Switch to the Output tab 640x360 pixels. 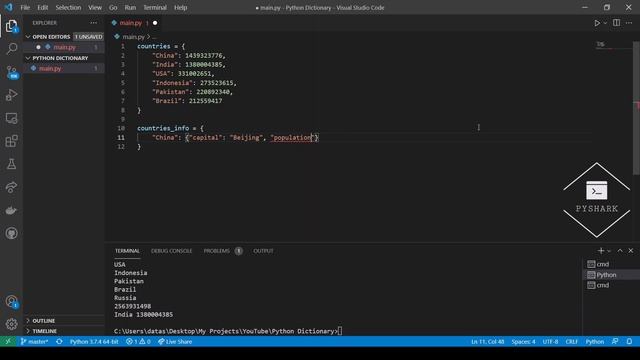coord(263,251)
